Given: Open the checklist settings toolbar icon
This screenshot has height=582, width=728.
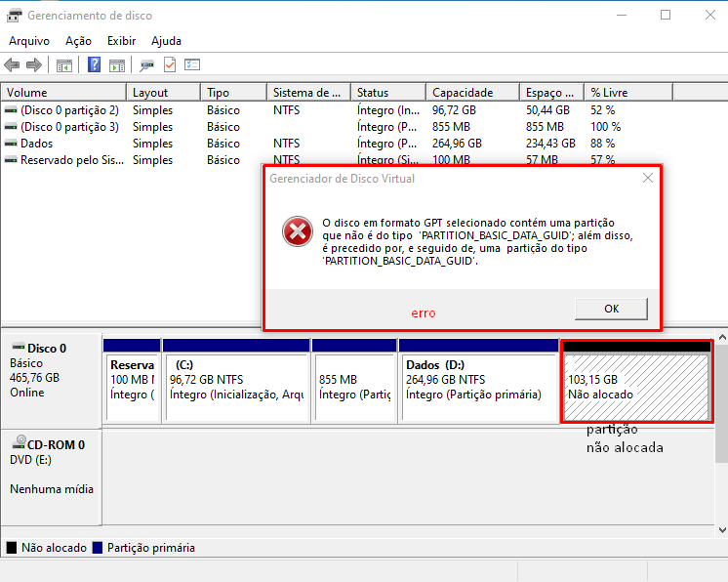Looking at the screenshot, I should point(192,64).
